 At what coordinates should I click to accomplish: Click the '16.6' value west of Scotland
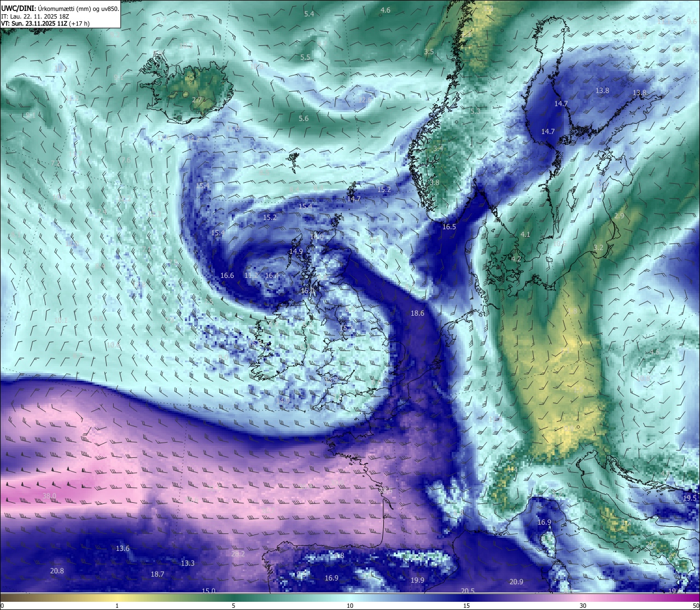227,276
